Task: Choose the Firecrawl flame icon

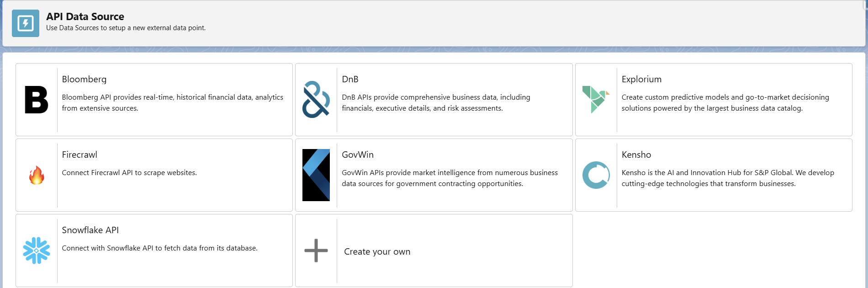Action: [x=37, y=175]
